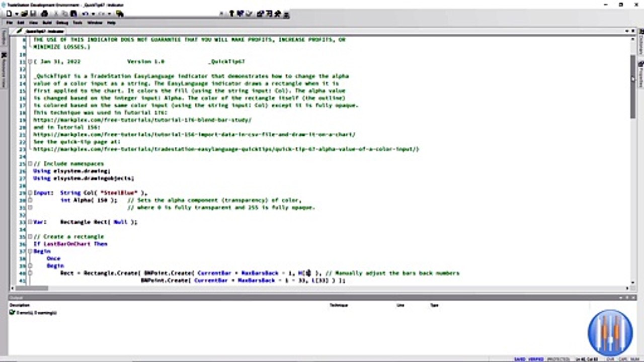Collapse the Create a rectangle region
This screenshot has height=362, width=644.
[x=30, y=236]
